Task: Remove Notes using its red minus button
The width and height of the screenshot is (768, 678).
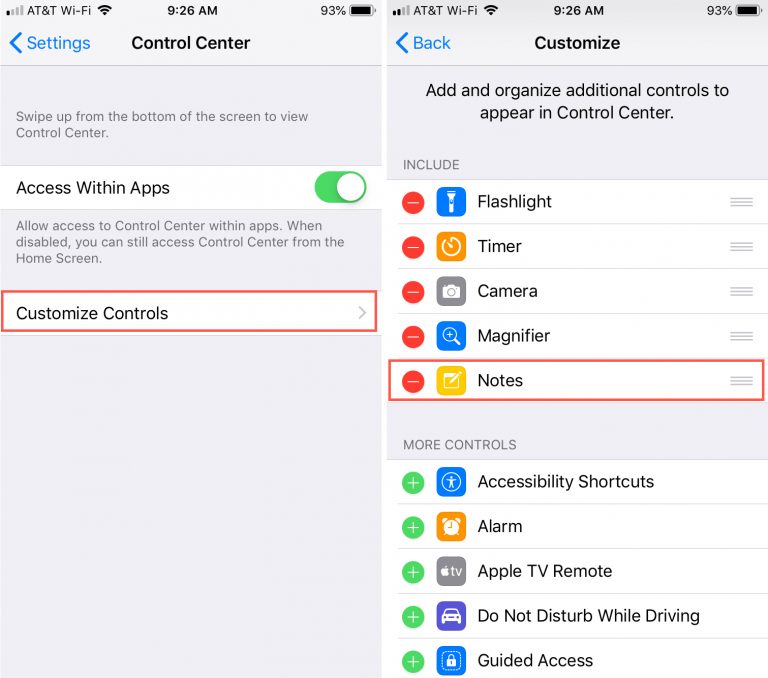Action: point(413,381)
